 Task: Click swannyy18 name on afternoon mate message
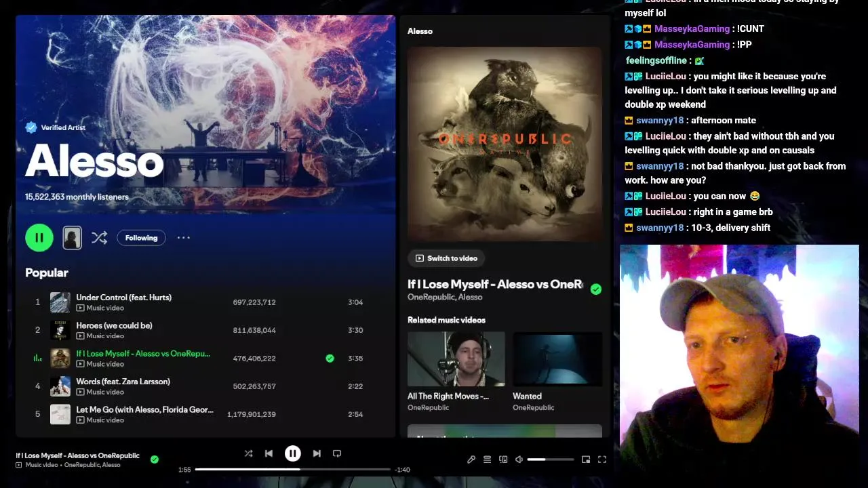tap(660, 121)
